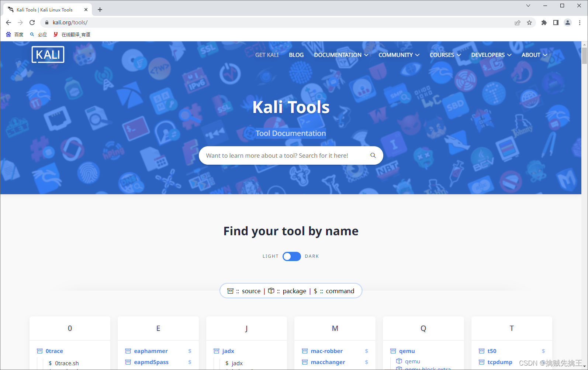Click the dollar sign beside eapmd5pass
Viewport: 588px width, 370px height.
[190, 362]
